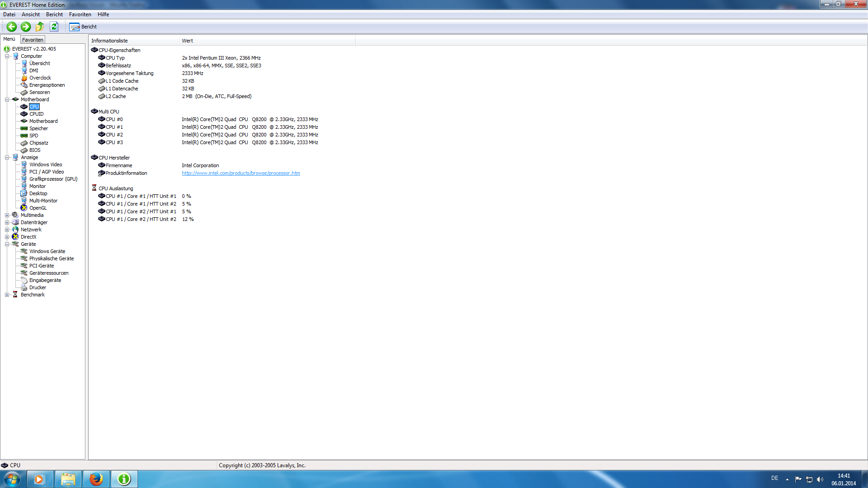The width and height of the screenshot is (868, 488).
Task: Collapse the Geräte tree node
Action: 7,244
